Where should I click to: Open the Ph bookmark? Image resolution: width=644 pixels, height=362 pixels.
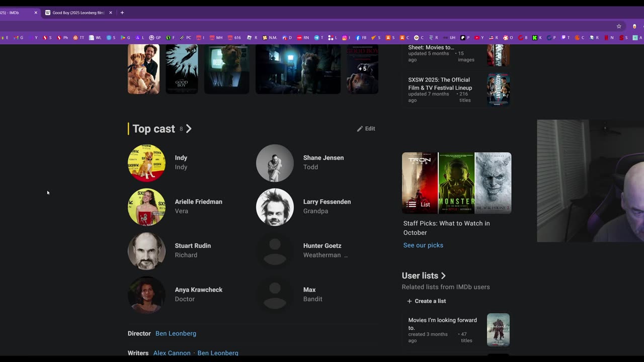(62, 38)
